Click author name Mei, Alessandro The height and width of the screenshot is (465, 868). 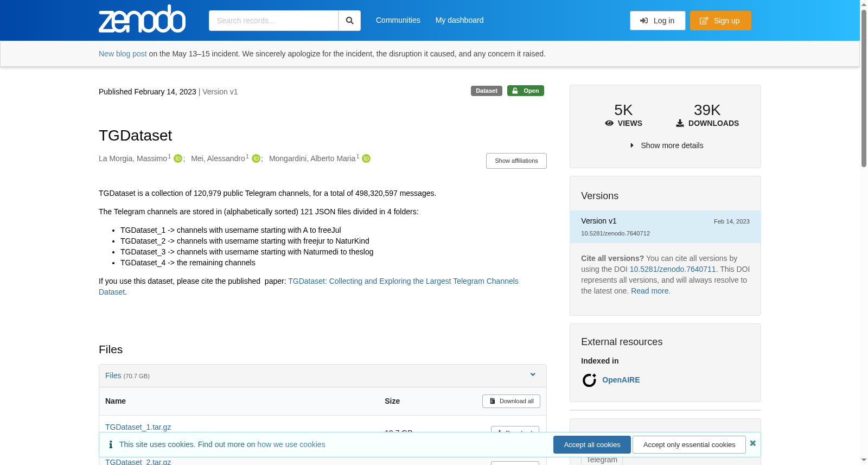[x=218, y=158]
